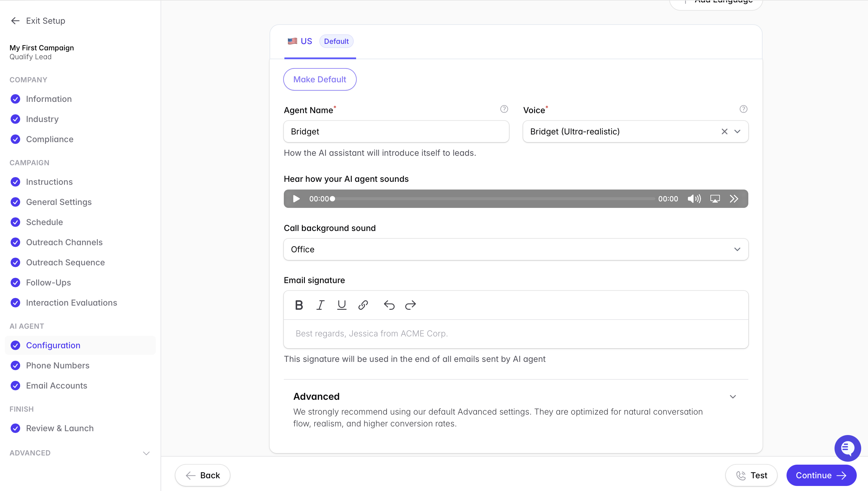Apply underline in signature editor
This screenshot has width=868, height=491.
click(x=341, y=305)
